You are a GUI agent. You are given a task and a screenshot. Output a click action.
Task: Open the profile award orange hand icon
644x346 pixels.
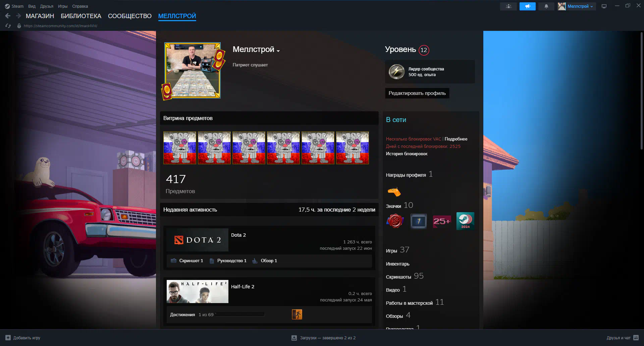tap(394, 192)
